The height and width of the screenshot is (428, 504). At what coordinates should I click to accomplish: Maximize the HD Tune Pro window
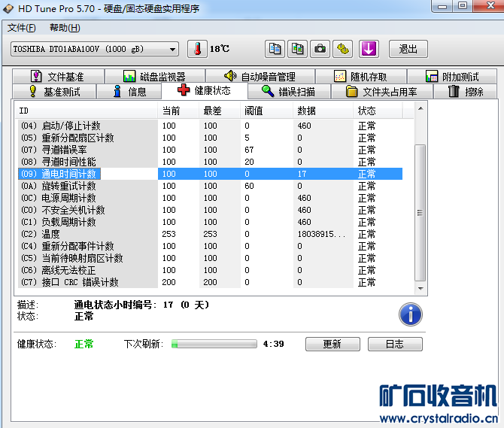[463, 5]
